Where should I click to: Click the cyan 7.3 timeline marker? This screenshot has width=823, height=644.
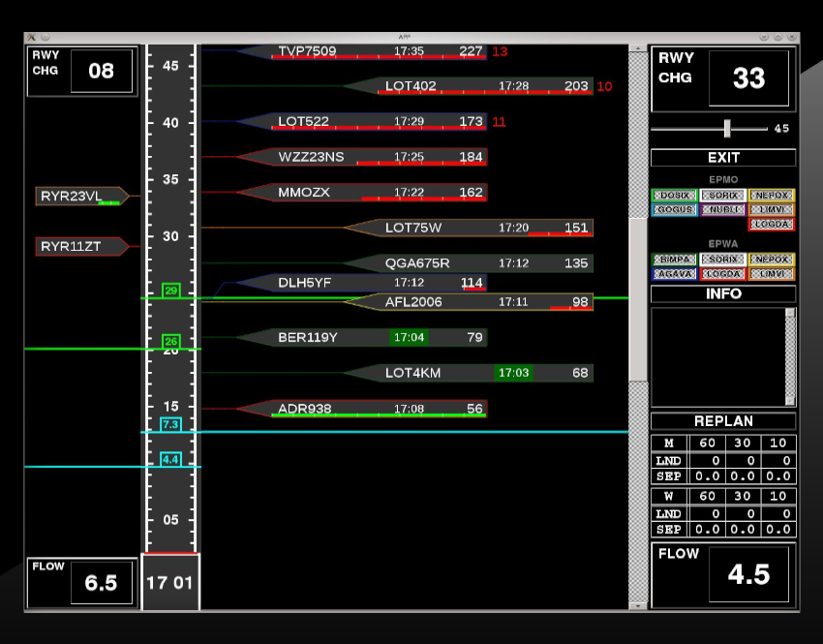[x=170, y=425]
